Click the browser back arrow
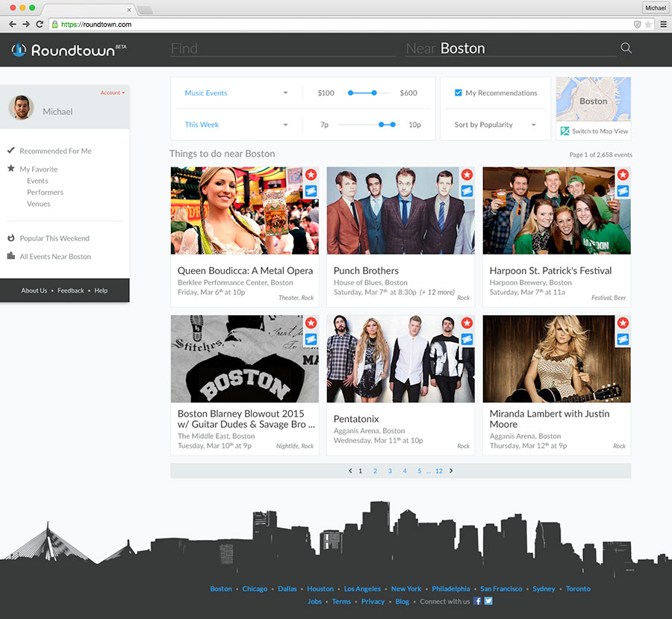This screenshot has width=672, height=619. [x=13, y=25]
